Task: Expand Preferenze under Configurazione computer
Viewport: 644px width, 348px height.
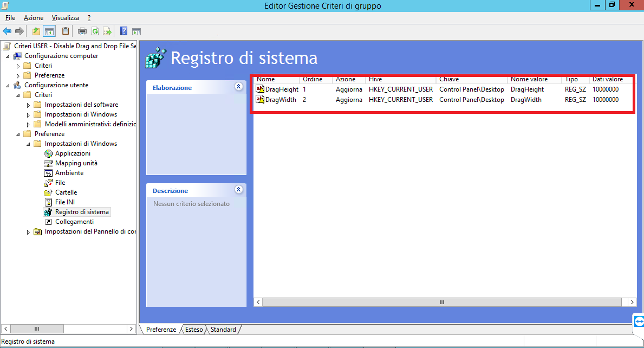Action: [x=18, y=75]
